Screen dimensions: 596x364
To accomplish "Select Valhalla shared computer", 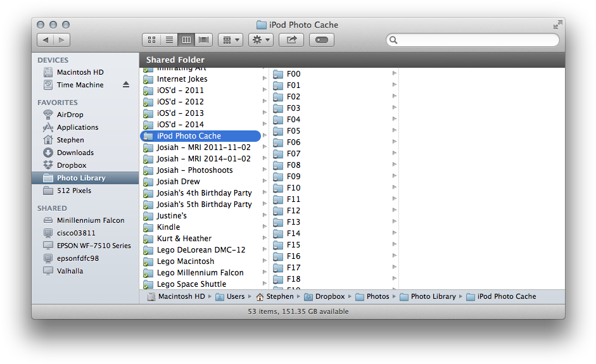I will click(x=85, y=271).
